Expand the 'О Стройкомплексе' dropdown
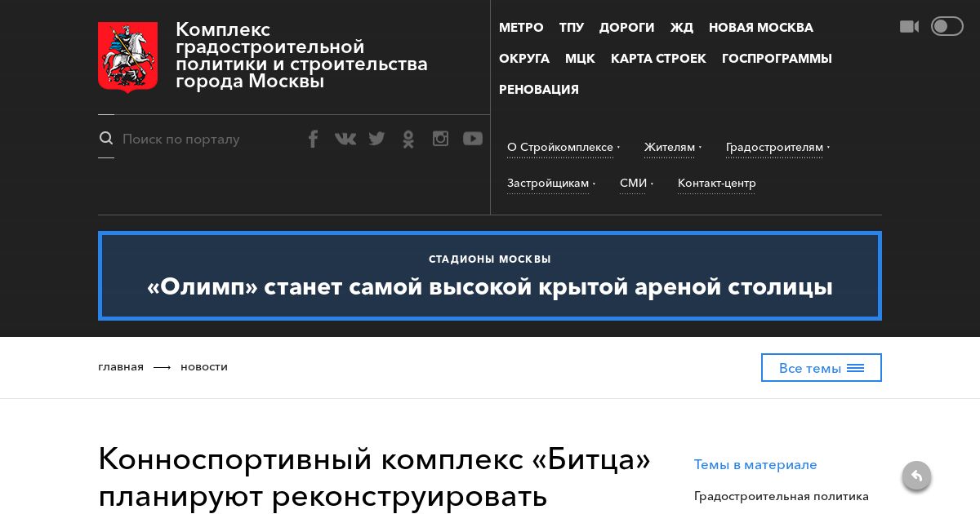The height and width of the screenshot is (514, 980). pyautogui.click(x=563, y=148)
